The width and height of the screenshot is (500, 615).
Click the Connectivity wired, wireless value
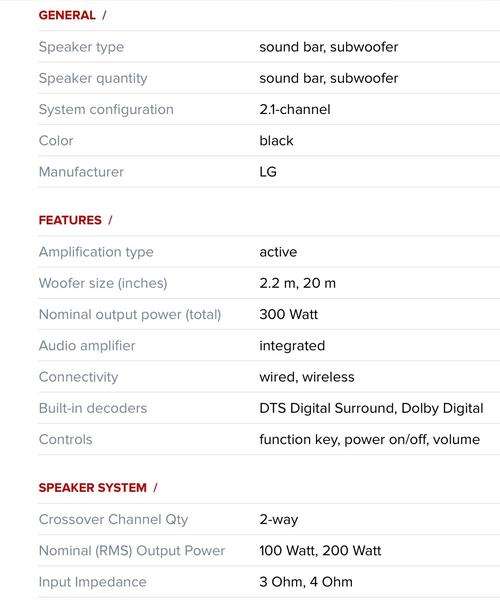307,377
